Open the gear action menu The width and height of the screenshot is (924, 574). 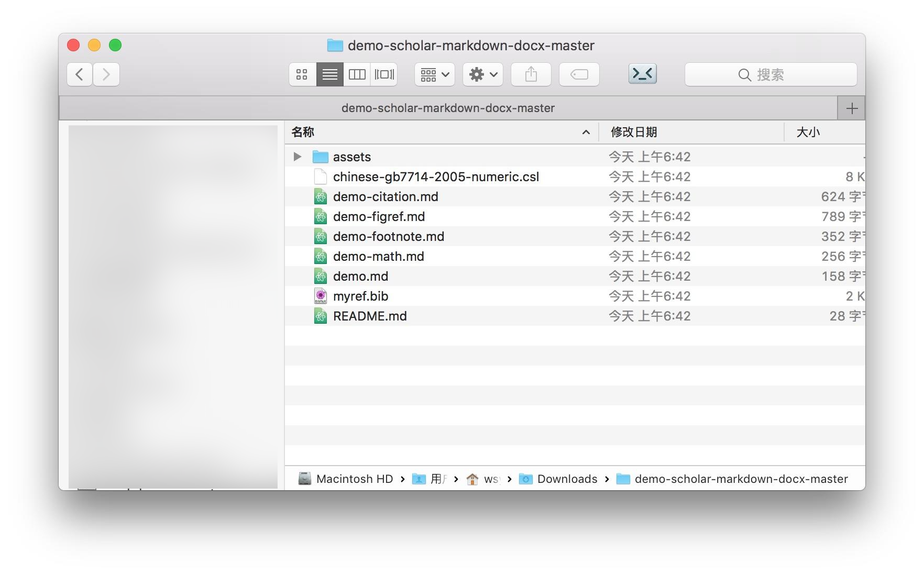click(482, 74)
